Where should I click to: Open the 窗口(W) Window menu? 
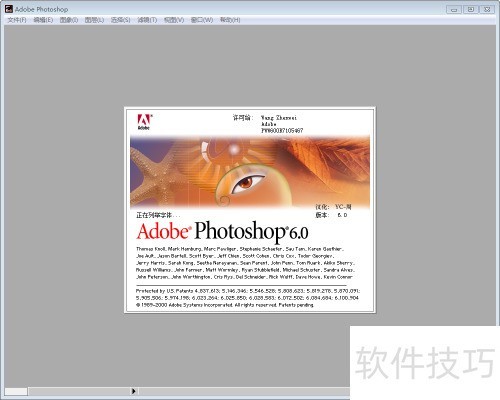coord(202,20)
